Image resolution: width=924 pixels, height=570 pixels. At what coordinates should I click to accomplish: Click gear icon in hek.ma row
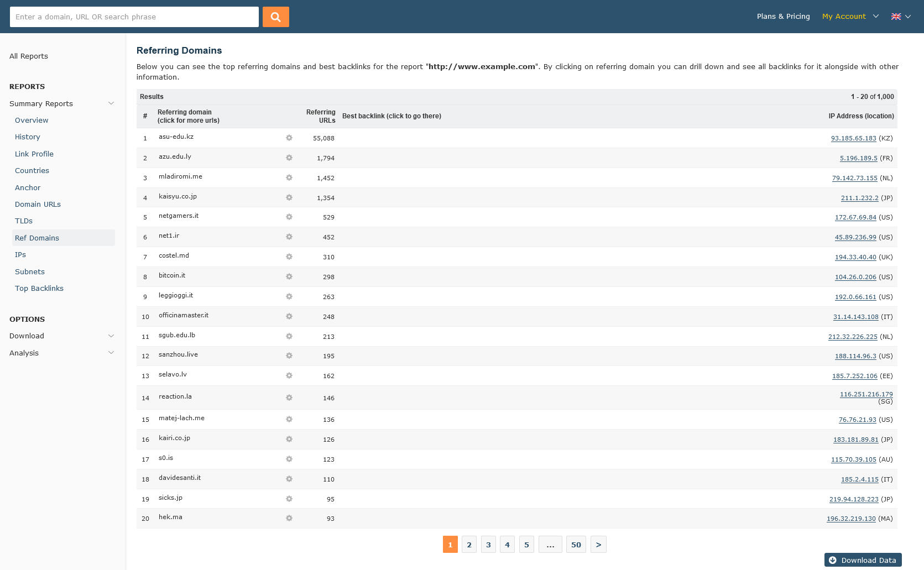click(x=289, y=518)
